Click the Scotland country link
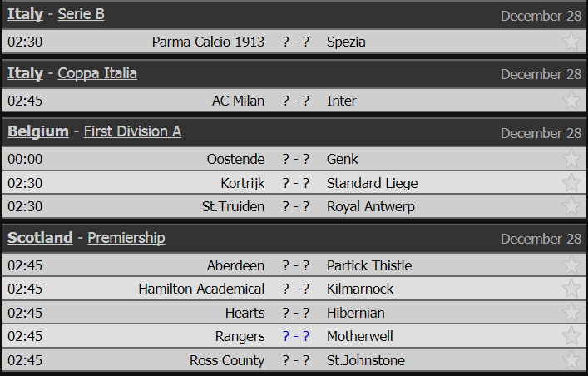 (40, 238)
